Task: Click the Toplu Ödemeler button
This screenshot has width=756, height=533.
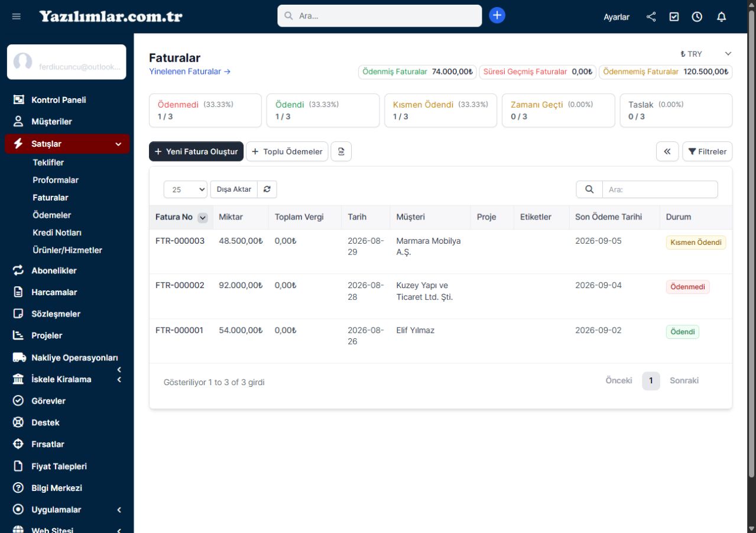Action: click(287, 151)
